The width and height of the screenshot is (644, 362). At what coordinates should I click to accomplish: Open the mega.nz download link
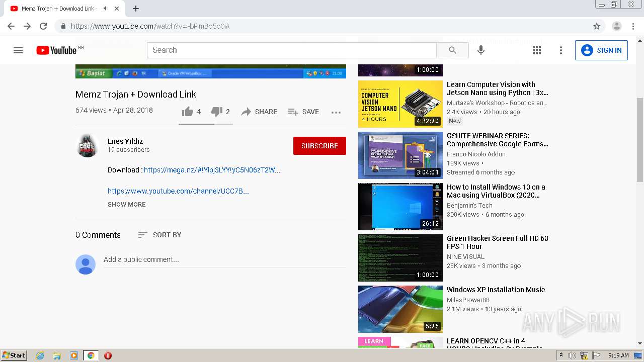pos(212,170)
